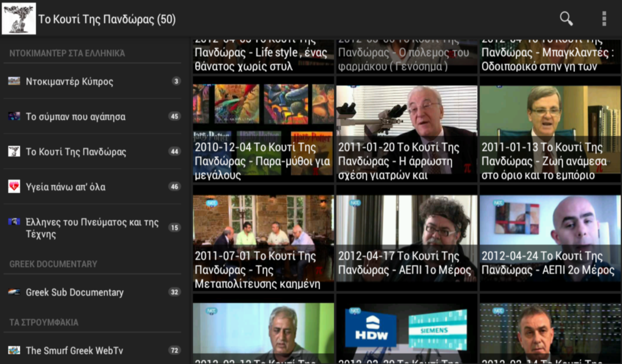Click the 32 count badge
This screenshot has height=364, width=622.
point(174,292)
